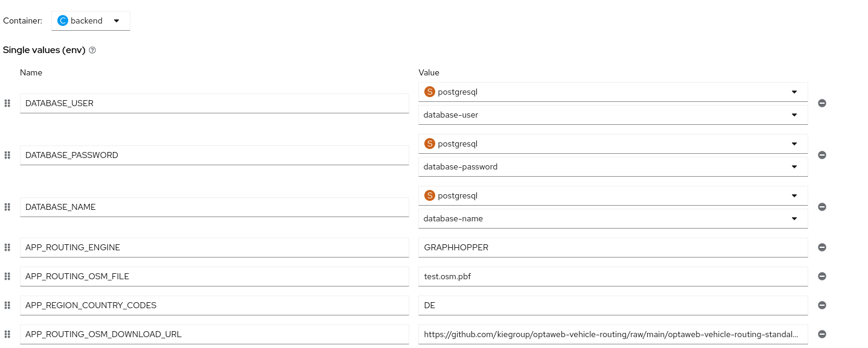Grab the drag handle for DATABASE_USER row
Screen dimensions: 868x348
[7, 103]
